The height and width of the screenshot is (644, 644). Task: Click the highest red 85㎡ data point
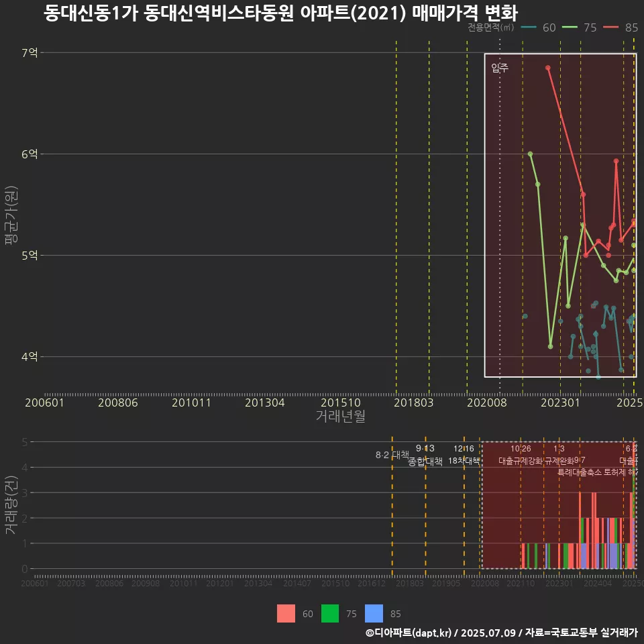pyautogui.click(x=548, y=68)
